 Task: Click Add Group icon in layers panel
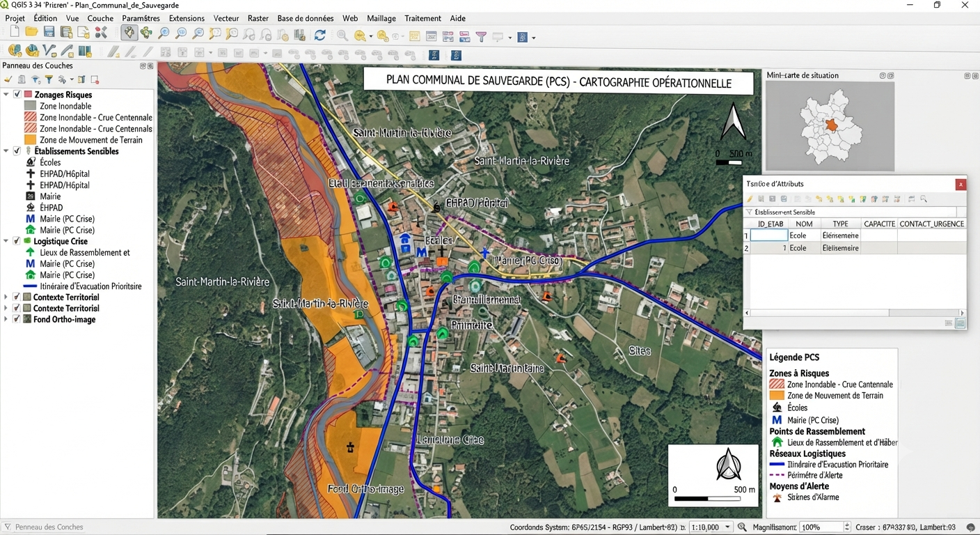click(22, 79)
